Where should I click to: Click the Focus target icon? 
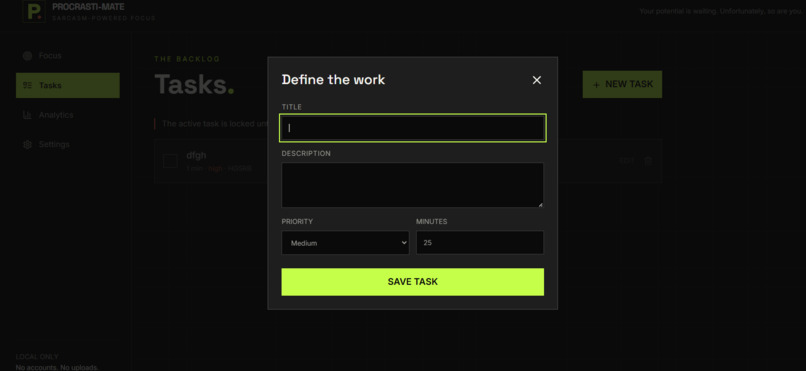[x=27, y=55]
